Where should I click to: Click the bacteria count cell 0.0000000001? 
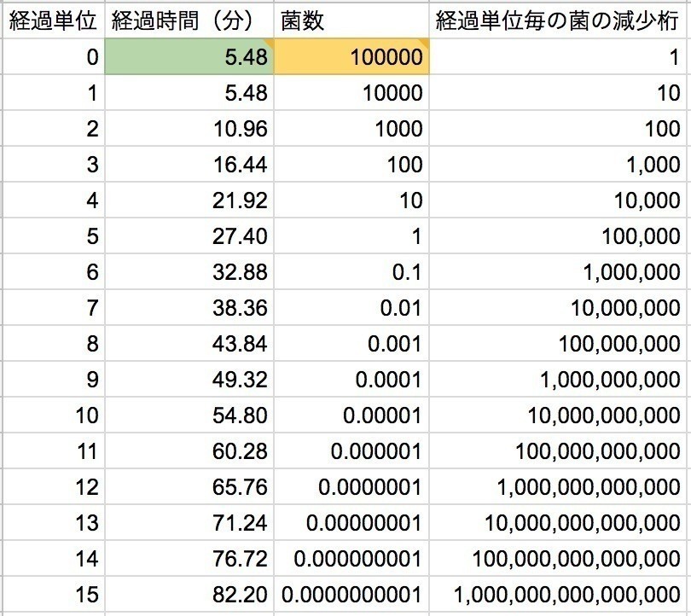point(351,594)
